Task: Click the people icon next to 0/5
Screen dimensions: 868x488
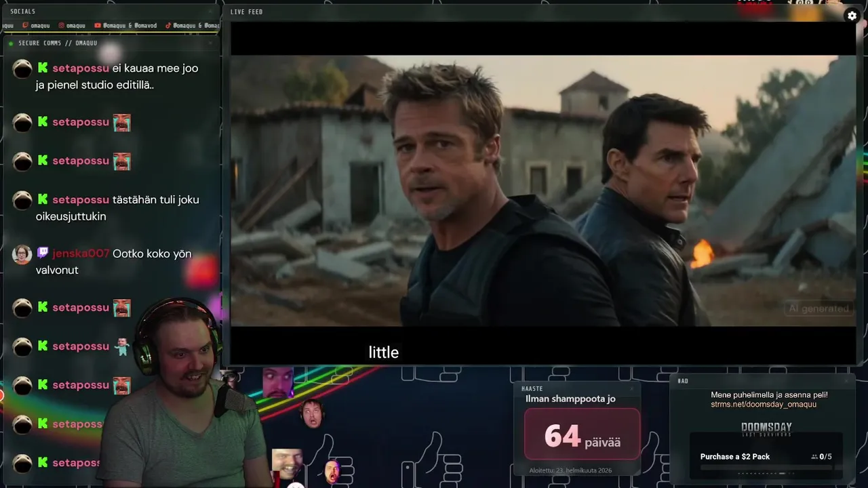Action: (814, 457)
